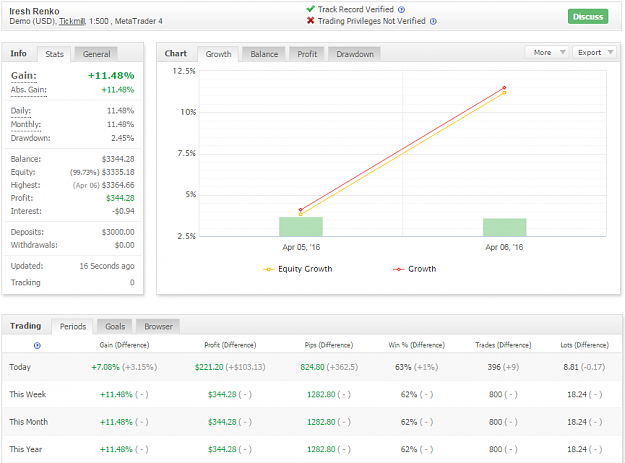Click the $3344.28 balance value

[118, 159]
